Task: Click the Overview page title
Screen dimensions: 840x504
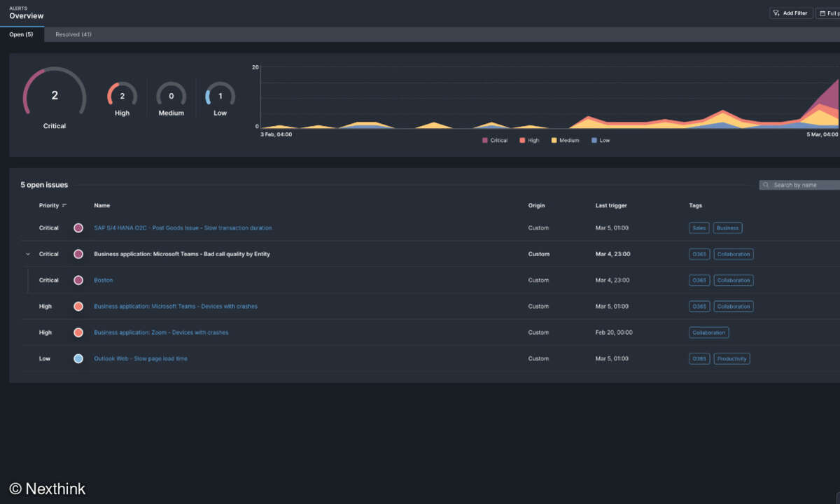Action: [27, 16]
